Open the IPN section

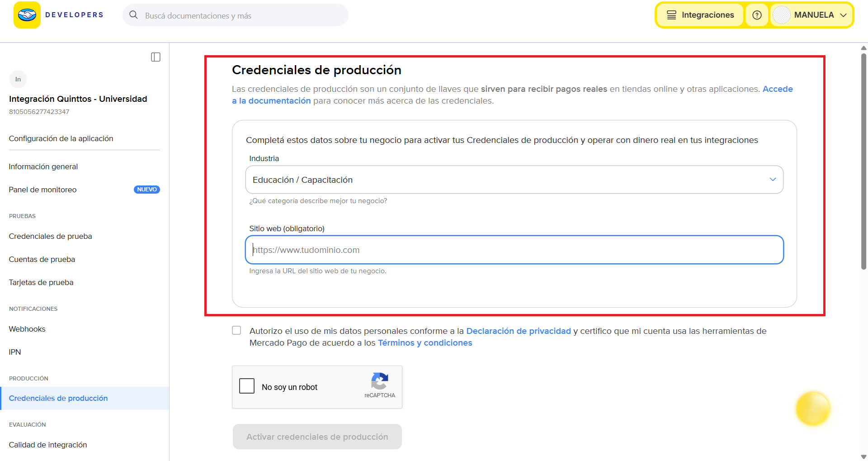[x=15, y=352]
